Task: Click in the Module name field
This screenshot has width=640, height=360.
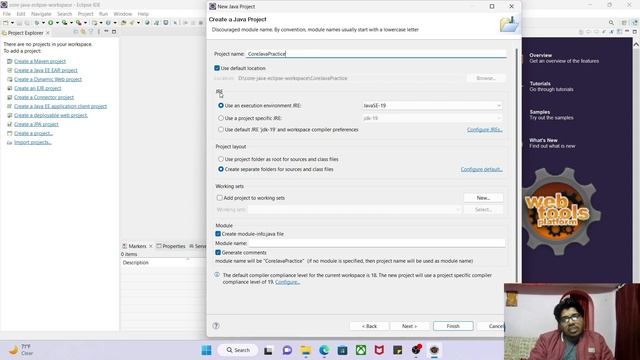Action: pos(376,243)
